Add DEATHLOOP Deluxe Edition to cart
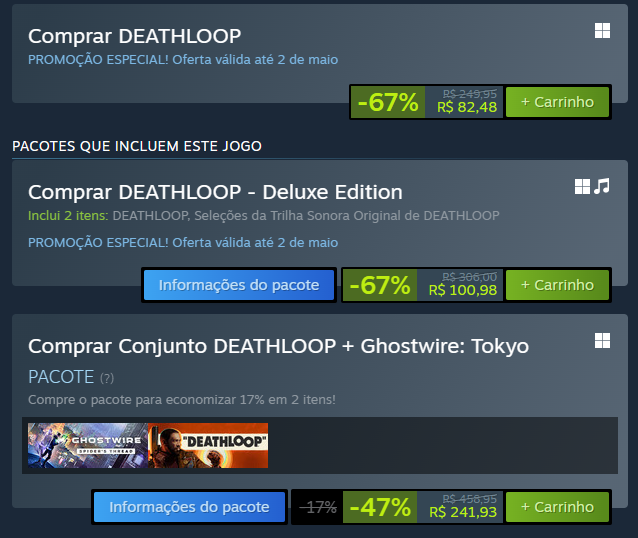The image size is (638, 538). coord(557,285)
